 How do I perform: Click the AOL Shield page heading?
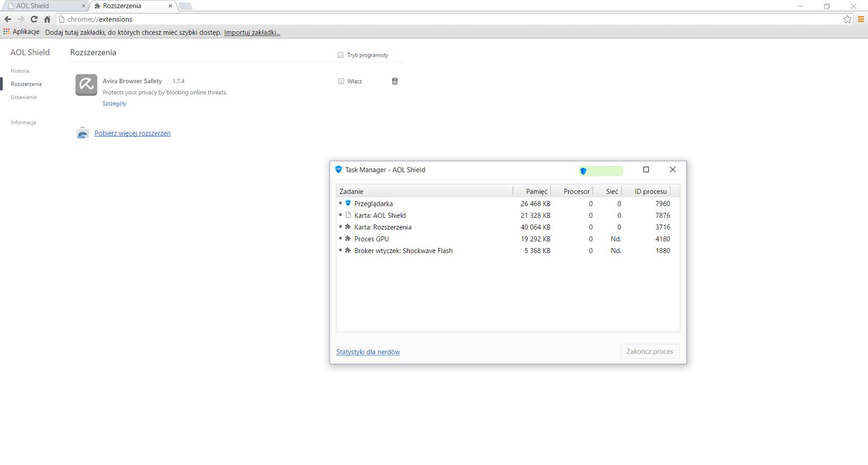[30, 52]
